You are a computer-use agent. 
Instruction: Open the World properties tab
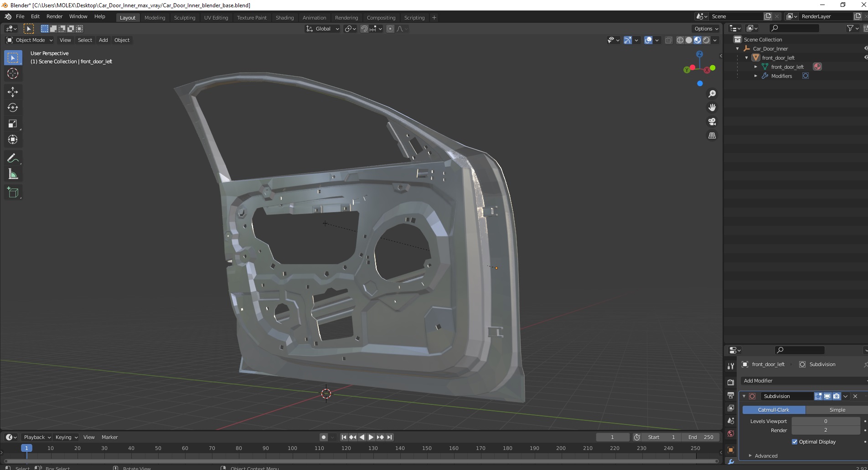[x=731, y=434]
